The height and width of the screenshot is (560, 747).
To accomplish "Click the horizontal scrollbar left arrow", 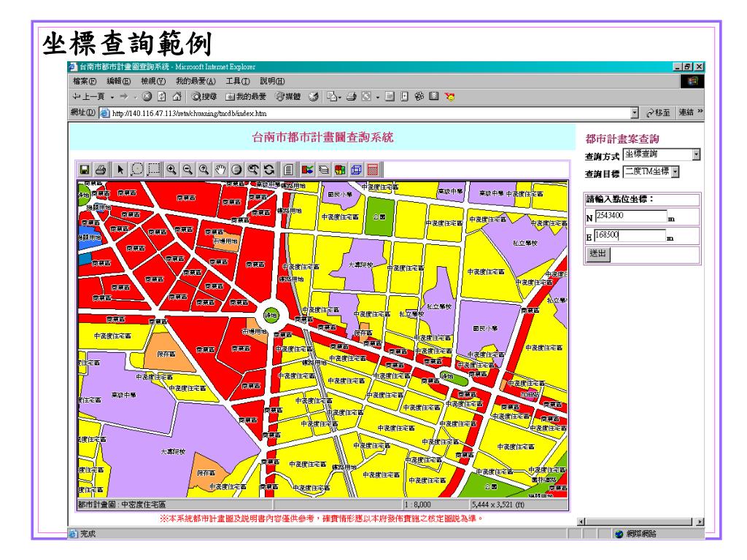I will (x=581, y=521).
